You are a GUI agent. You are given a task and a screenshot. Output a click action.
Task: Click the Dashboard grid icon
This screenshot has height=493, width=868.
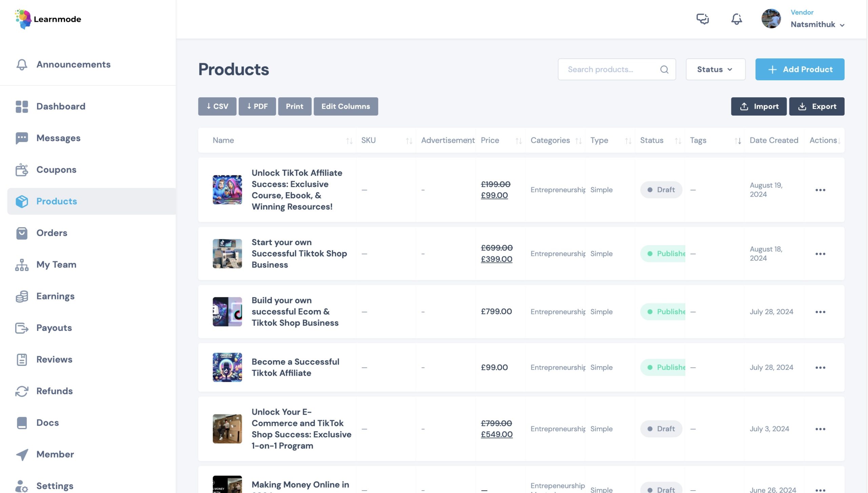[22, 106]
